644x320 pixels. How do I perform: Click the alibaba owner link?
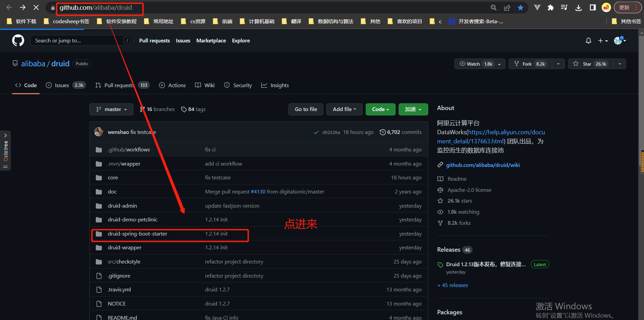(x=33, y=64)
